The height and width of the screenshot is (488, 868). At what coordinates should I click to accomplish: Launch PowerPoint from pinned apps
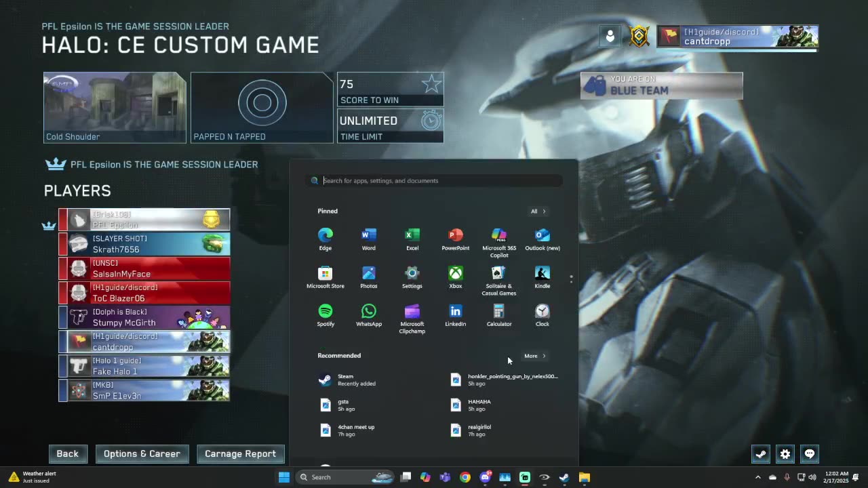(455, 239)
